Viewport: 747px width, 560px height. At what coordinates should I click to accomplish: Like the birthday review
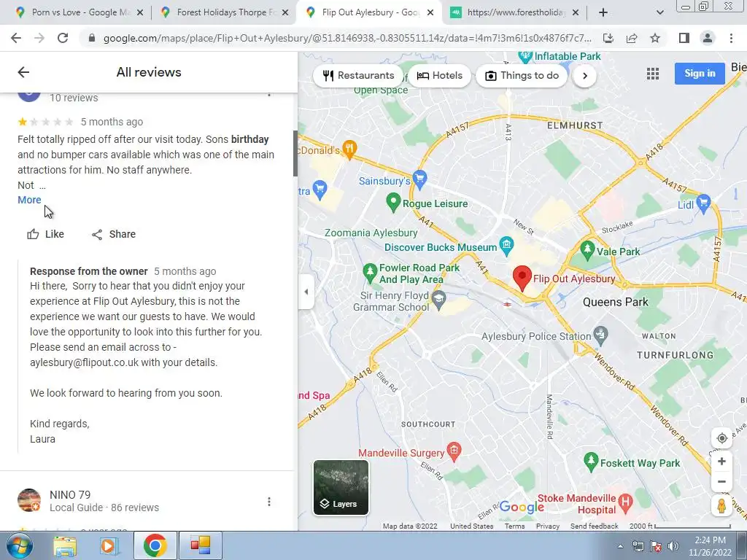[x=46, y=234]
